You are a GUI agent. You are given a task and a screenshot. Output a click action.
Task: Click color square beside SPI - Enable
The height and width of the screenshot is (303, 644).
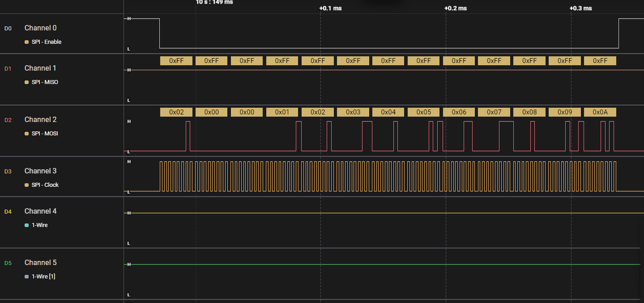pos(26,42)
